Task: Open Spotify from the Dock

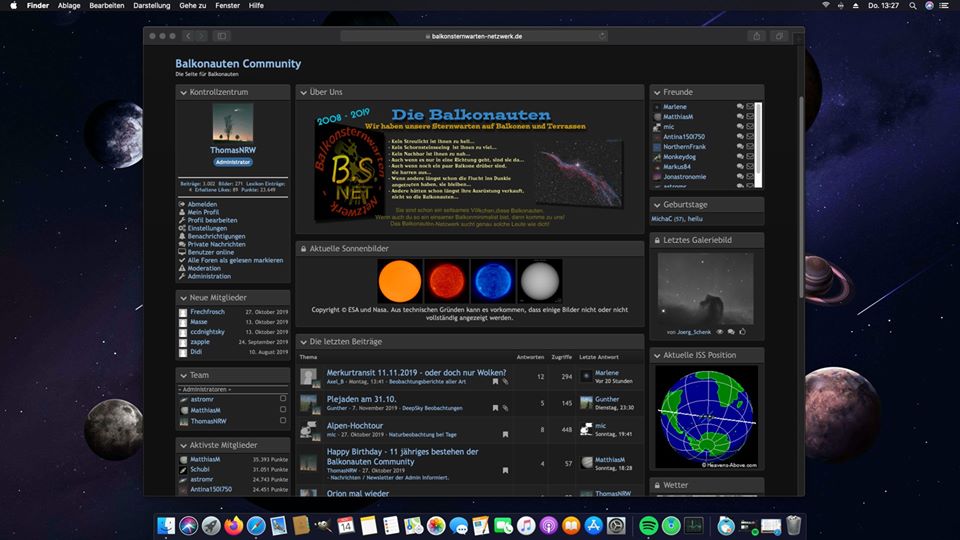Action: [x=647, y=525]
